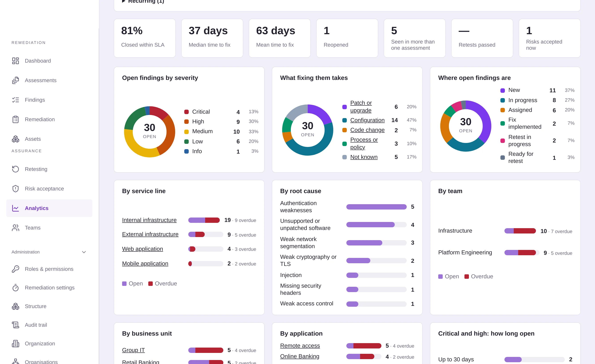Open the Remediation settings timer icon
This screenshot has height=364, width=595.
(x=16, y=288)
